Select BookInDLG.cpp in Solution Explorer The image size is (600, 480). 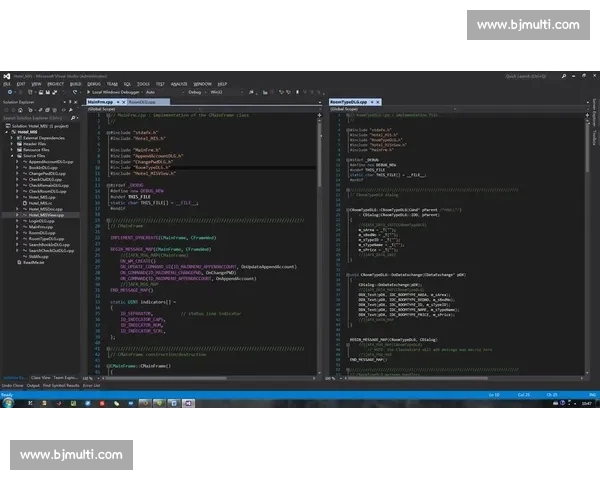tap(43, 168)
